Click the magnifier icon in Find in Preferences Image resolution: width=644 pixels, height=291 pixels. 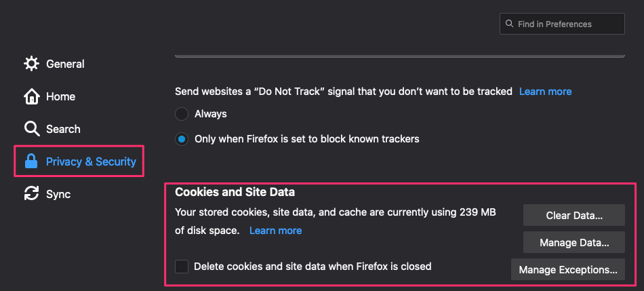pos(509,24)
